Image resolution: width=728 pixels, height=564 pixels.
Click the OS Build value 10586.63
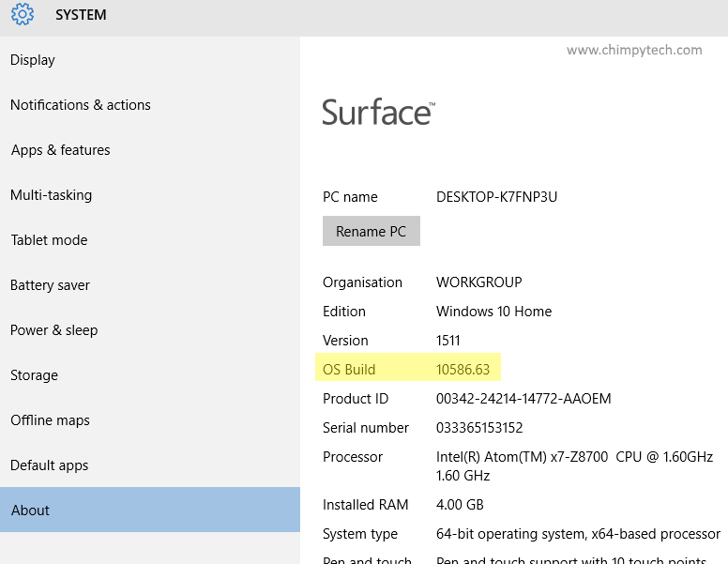coord(463,370)
